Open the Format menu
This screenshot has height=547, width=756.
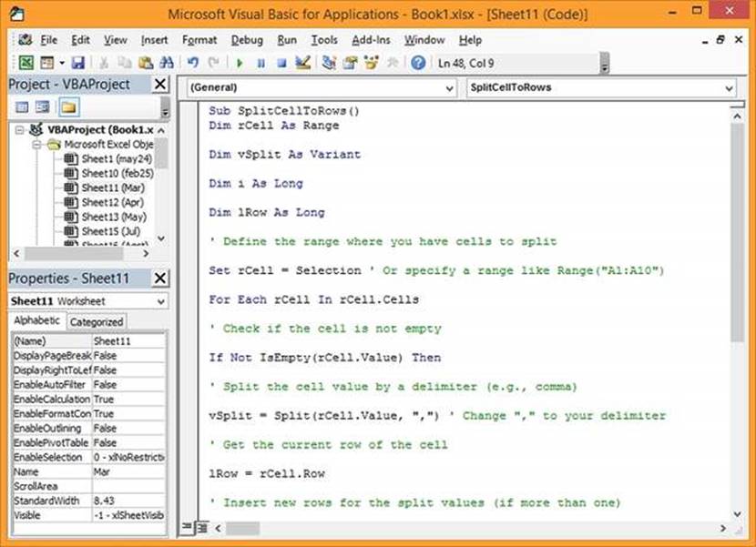(199, 40)
